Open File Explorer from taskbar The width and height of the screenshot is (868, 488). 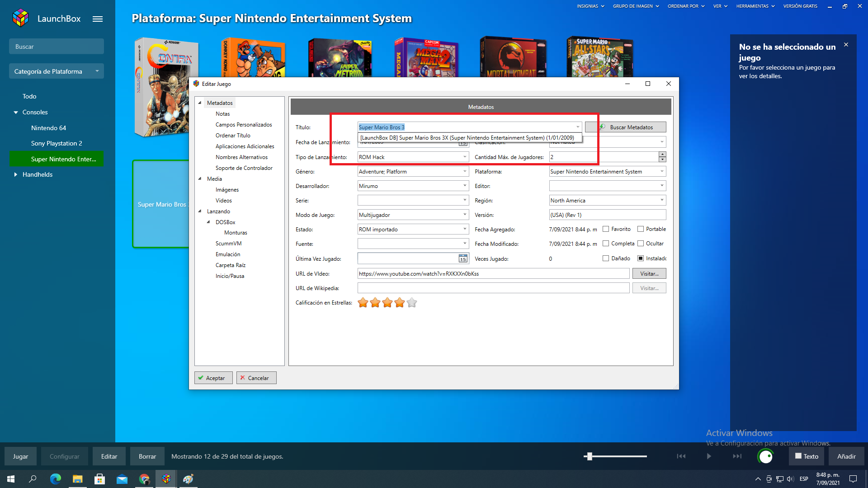click(77, 479)
